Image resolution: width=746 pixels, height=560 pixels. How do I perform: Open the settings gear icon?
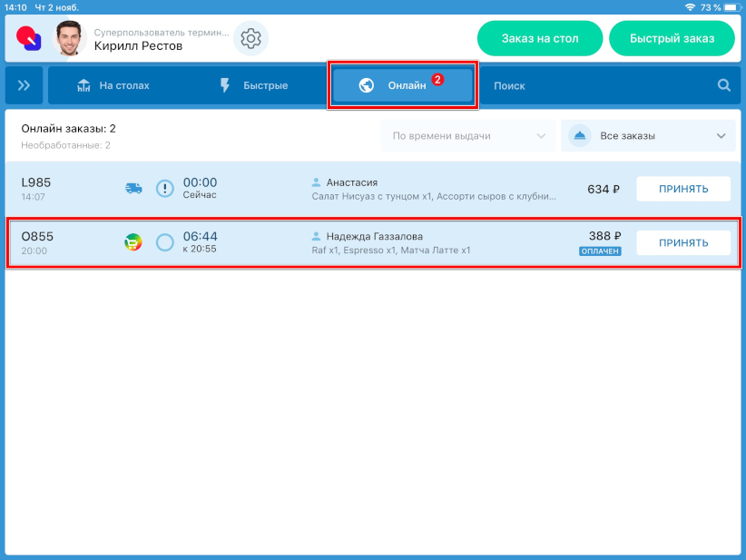(x=250, y=38)
